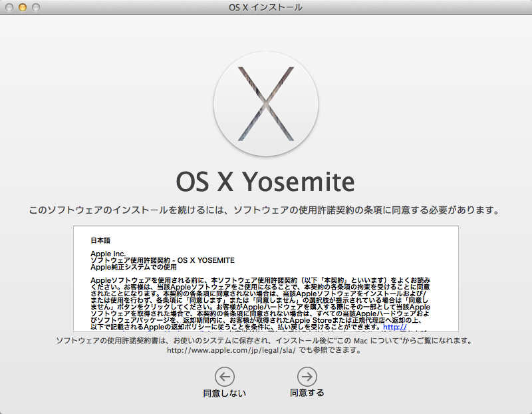Click the yellow minimize window button
The width and height of the screenshot is (532, 414).
pyautogui.click(x=23, y=7)
